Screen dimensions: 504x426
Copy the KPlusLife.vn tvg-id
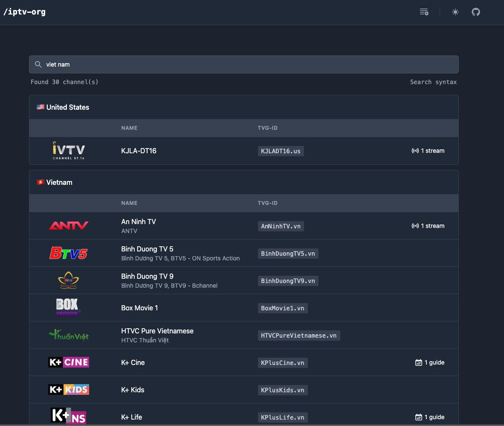point(283,417)
